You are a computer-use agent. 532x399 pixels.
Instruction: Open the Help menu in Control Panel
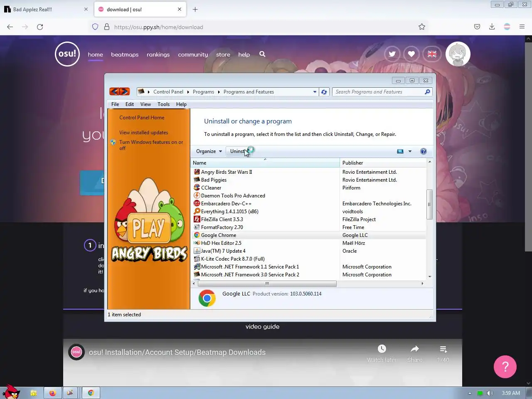tap(181, 104)
